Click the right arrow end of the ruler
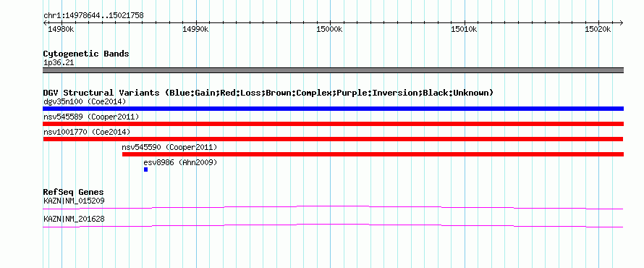Screen dimensions: 644x268 click(622, 22)
